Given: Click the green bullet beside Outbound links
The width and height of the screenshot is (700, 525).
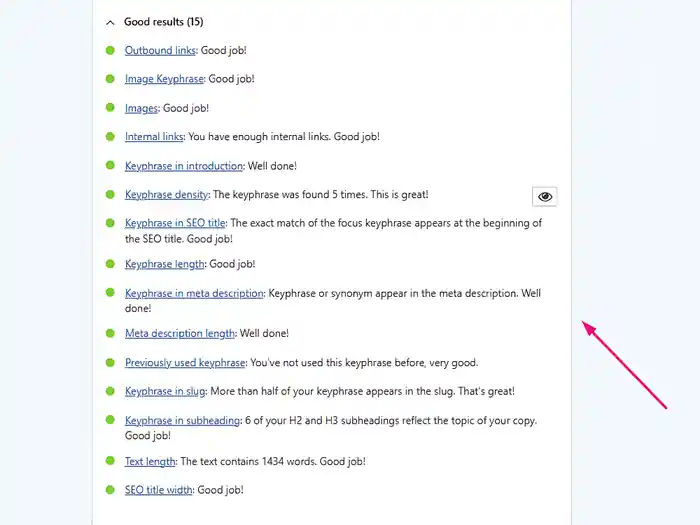Looking at the screenshot, I should click(x=110, y=50).
